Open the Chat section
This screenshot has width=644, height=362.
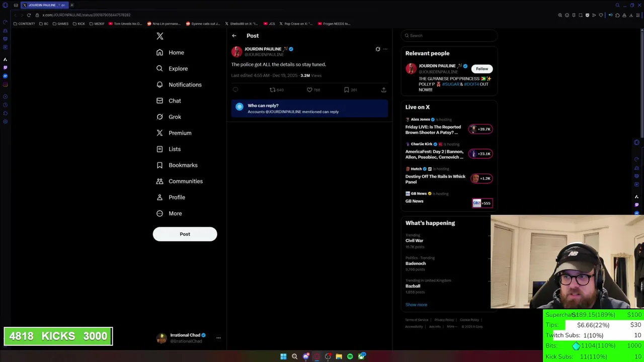169,101
